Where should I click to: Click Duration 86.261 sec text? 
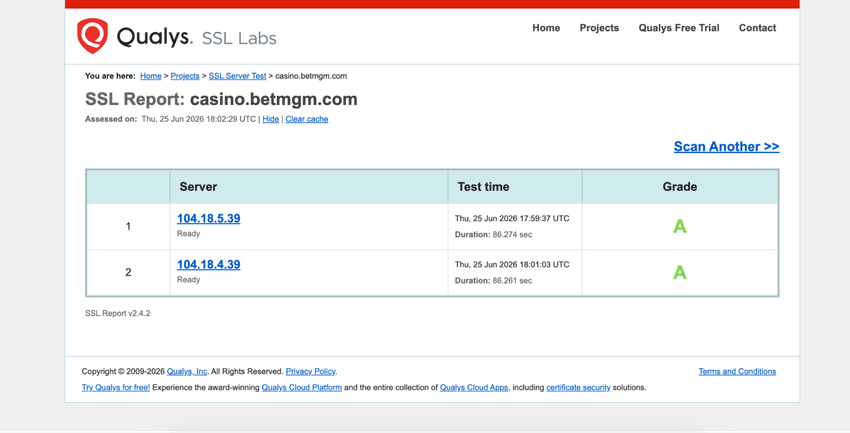pyautogui.click(x=493, y=281)
